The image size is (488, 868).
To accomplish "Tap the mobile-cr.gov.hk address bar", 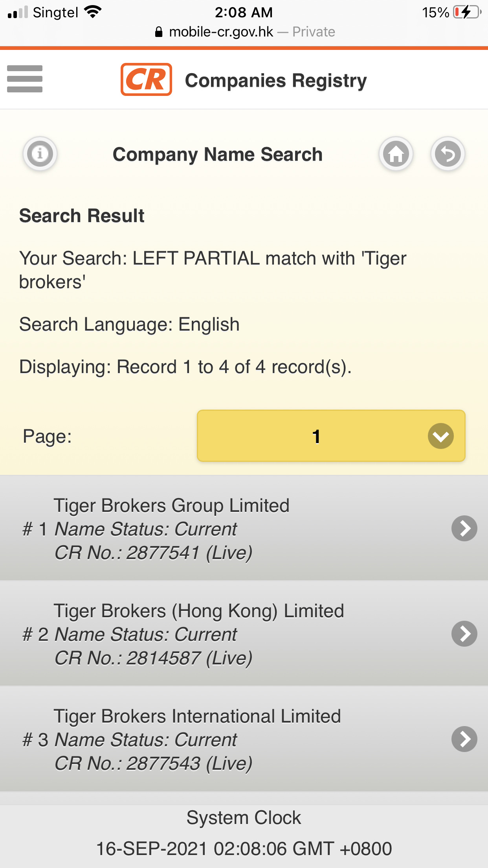I will click(244, 32).
